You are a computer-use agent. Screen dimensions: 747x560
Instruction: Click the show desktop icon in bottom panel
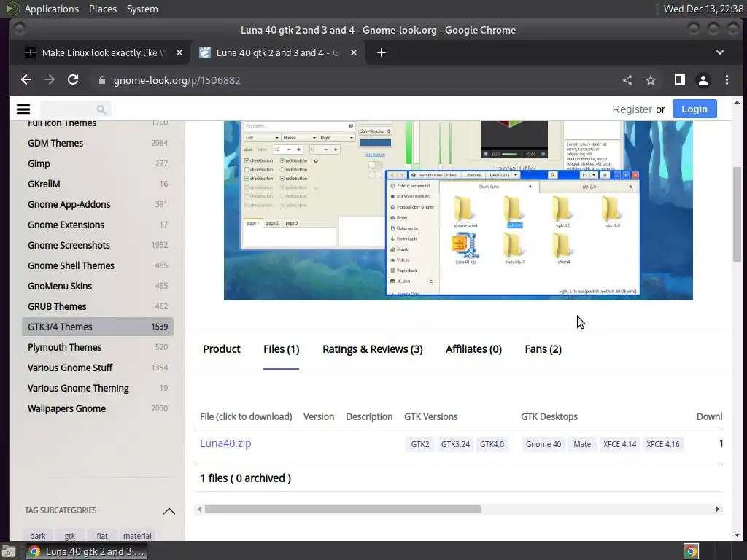tap(9, 551)
